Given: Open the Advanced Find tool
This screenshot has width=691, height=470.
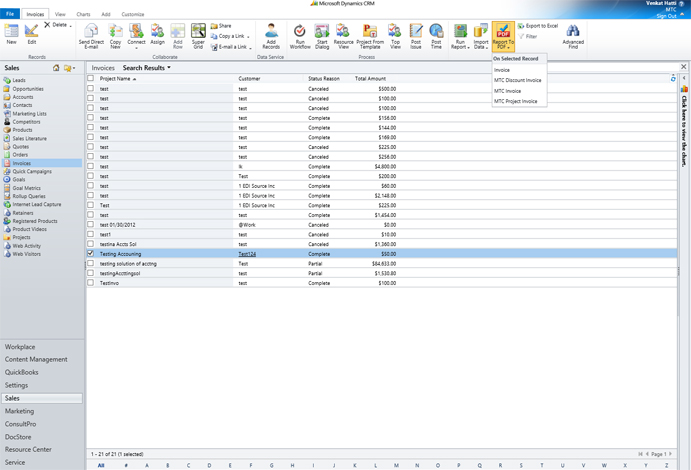Looking at the screenshot, I should pyautogui.click(x=573, y=36).
